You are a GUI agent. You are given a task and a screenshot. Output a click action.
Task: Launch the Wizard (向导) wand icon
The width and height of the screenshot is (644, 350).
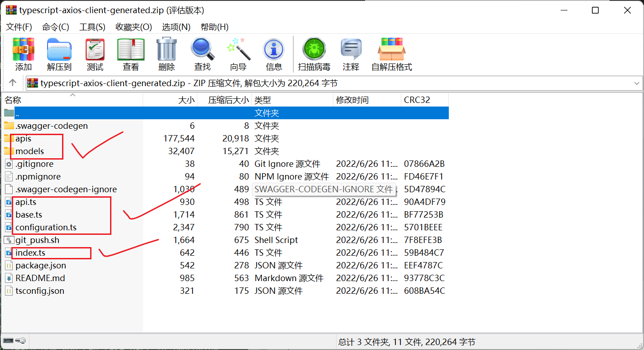pos(238,50)
